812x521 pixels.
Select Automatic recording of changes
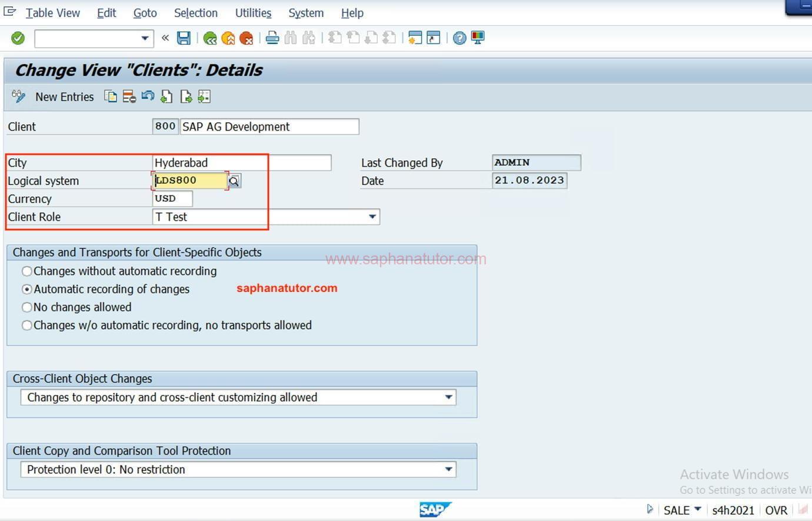coord(27,289)
